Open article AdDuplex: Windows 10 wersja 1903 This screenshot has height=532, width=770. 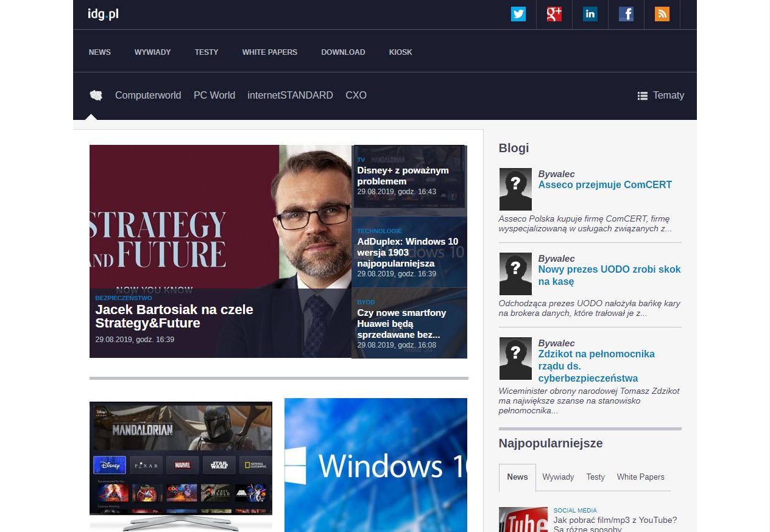[x=408, y=253]
